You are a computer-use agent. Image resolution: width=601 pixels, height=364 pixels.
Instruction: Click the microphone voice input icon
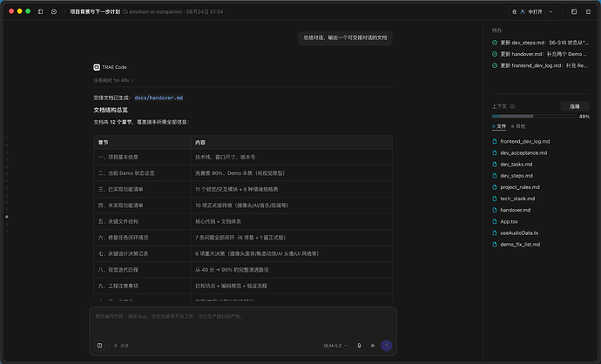point(359,346)
